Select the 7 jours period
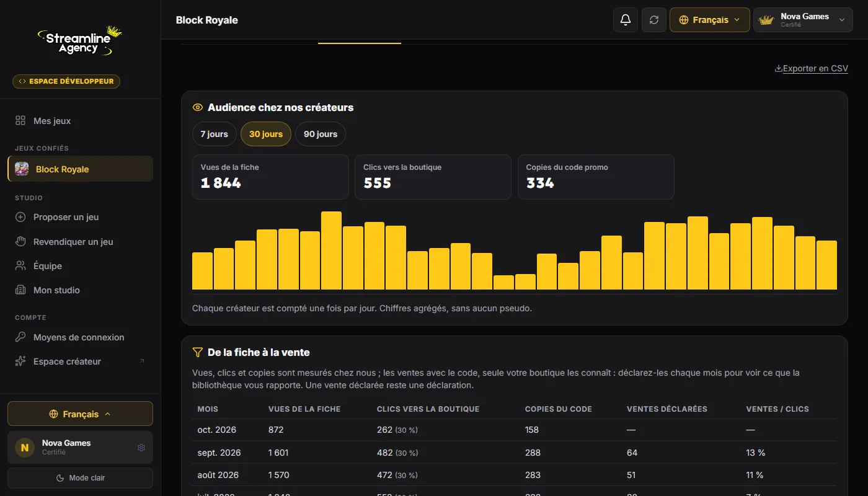The image size is (868, 496). click(215, 134)
